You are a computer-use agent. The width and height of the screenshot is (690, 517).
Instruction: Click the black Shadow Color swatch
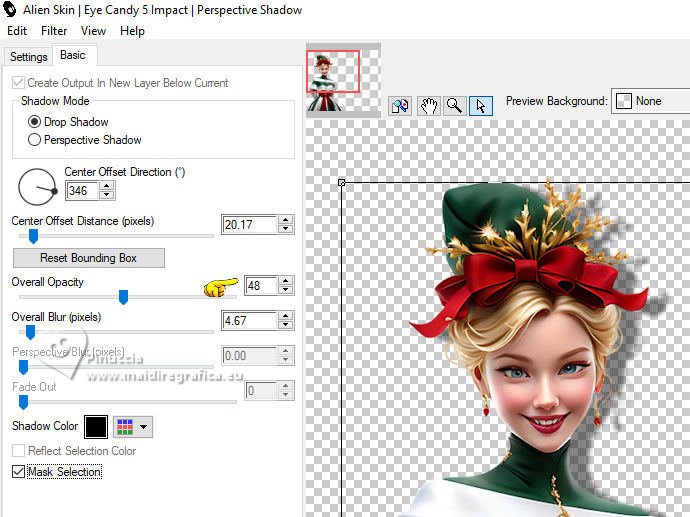[x=96, y=427]
